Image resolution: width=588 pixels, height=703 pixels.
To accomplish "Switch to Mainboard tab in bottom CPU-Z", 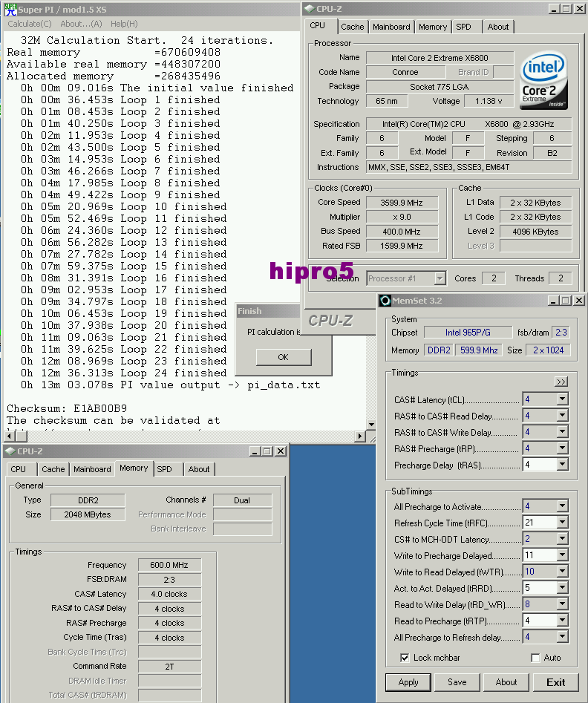I will [92, 469].
